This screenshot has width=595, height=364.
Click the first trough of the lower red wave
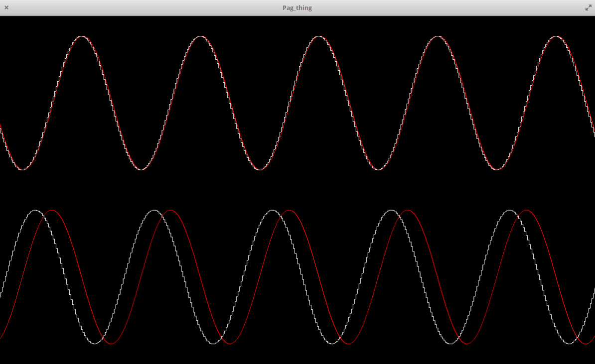click(111, 344)
